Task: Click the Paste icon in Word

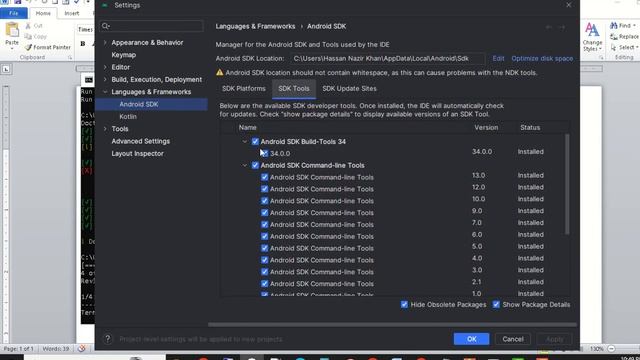Action: [x=12, y=31]
